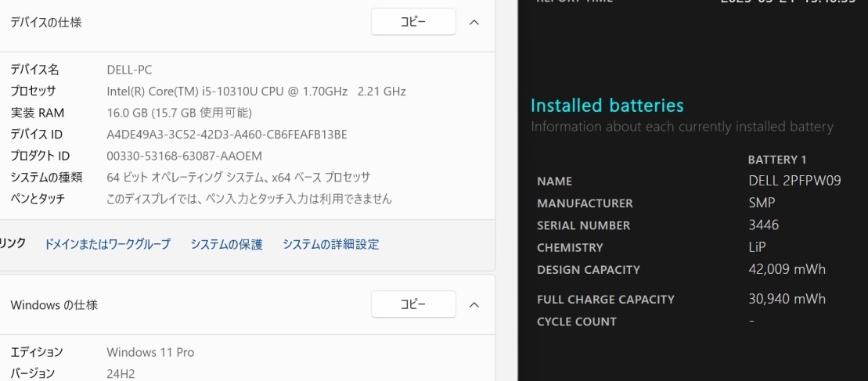Click BATTERY 1 column header in report

(777, 160)
